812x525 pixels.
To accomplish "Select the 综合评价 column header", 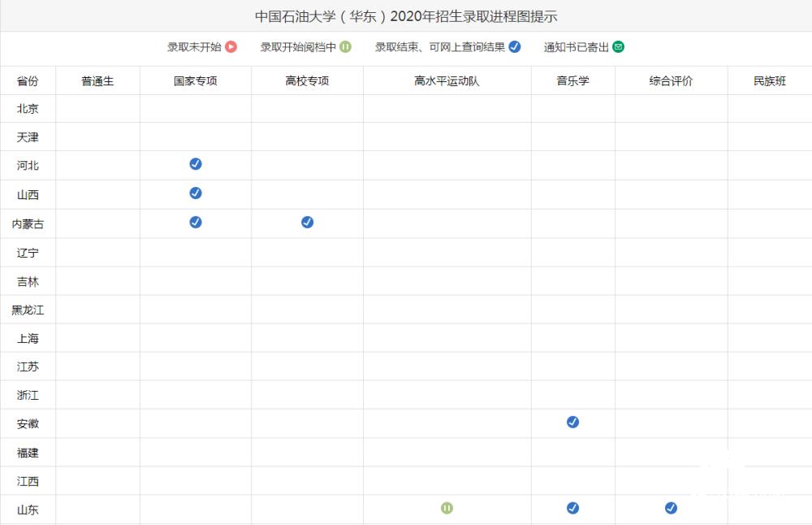I will pos(671,81).
